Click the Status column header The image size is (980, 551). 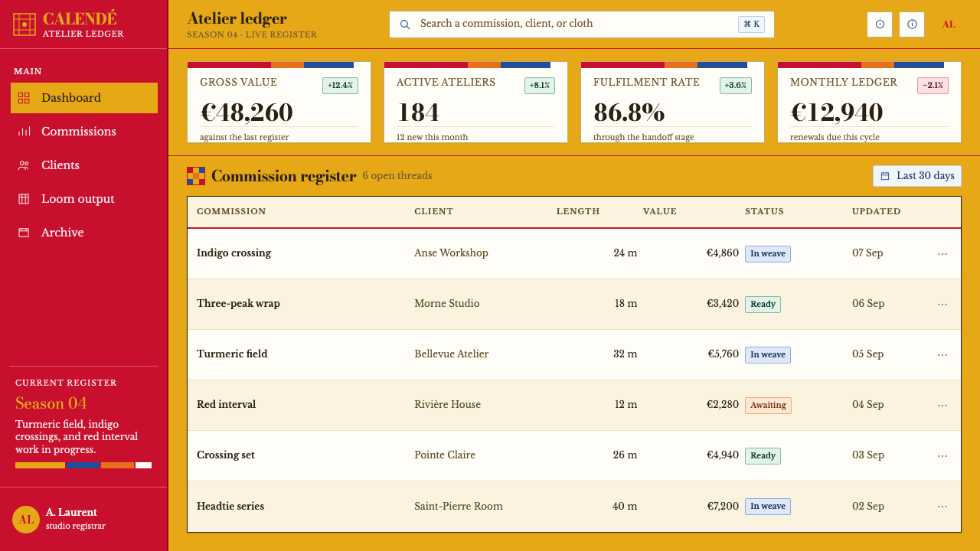[764, 211]
